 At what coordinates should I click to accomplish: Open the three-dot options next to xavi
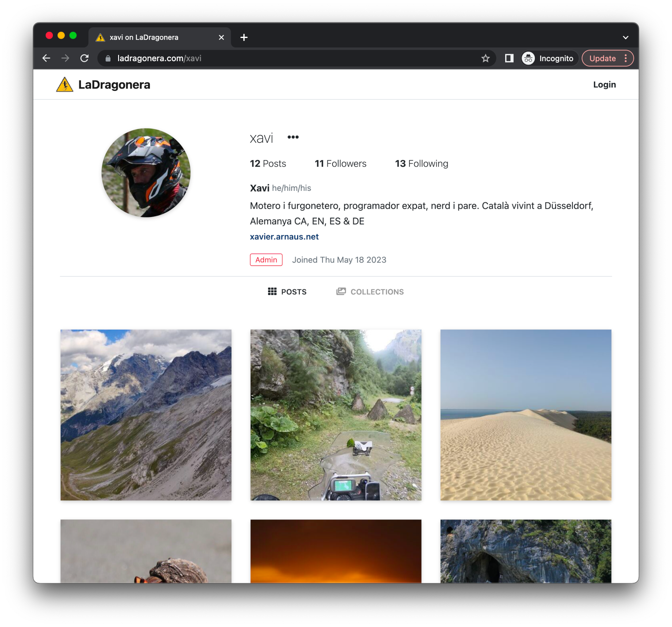[x=293, y=137]
